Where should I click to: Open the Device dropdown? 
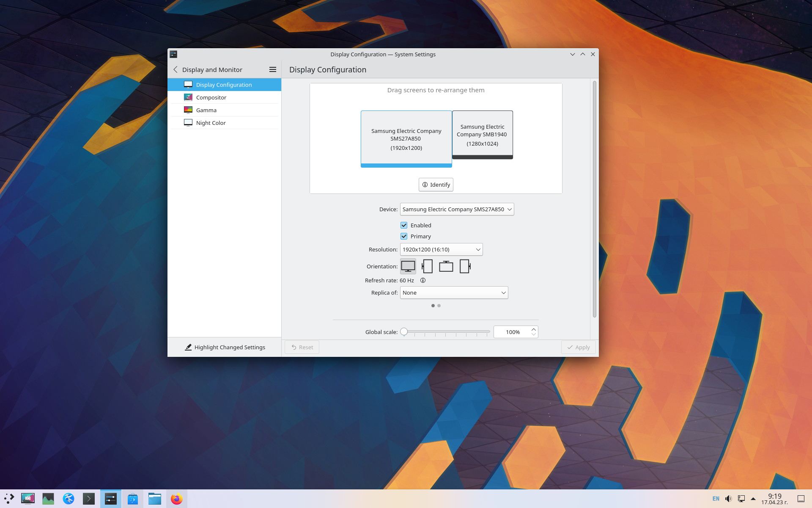point(457,209)
